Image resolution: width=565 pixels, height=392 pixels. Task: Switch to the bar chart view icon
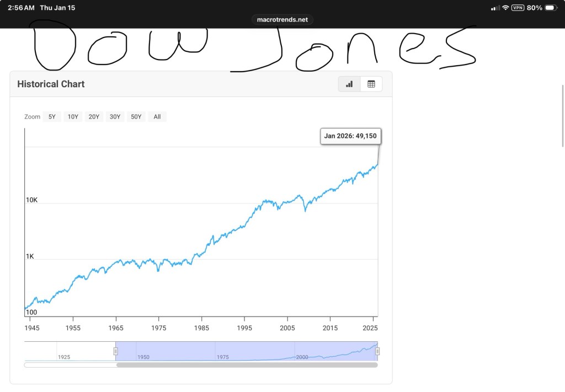[x=349, y=84]
